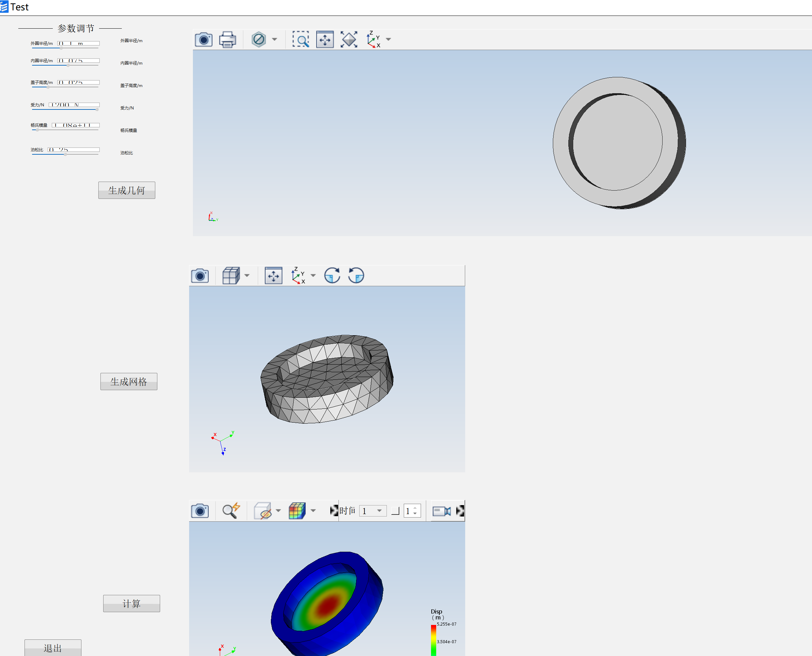
Task: Expand toolbar overflow arrows before 时间
Action: point(334,511)
